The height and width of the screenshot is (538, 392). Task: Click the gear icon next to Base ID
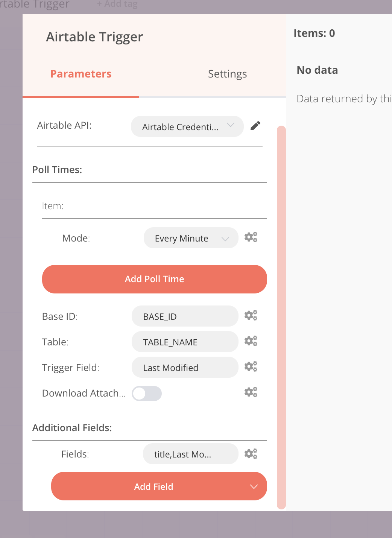pyautogui.click(x=251, y=315)
